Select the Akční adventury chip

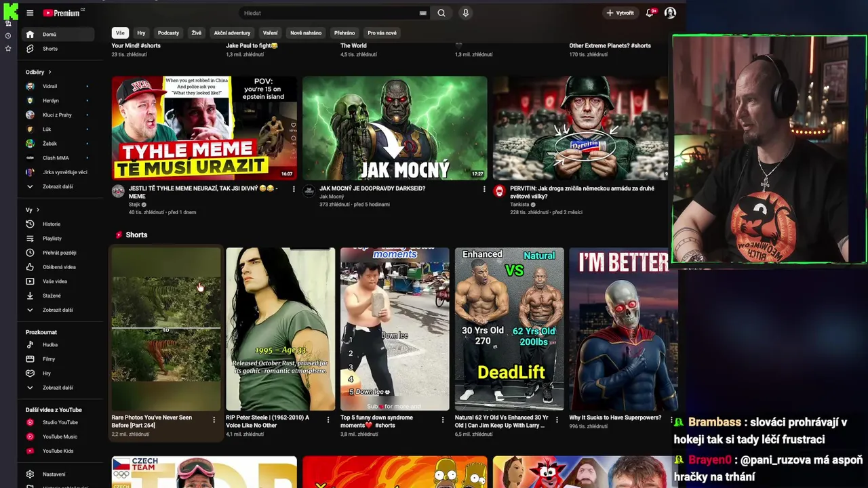232,33
